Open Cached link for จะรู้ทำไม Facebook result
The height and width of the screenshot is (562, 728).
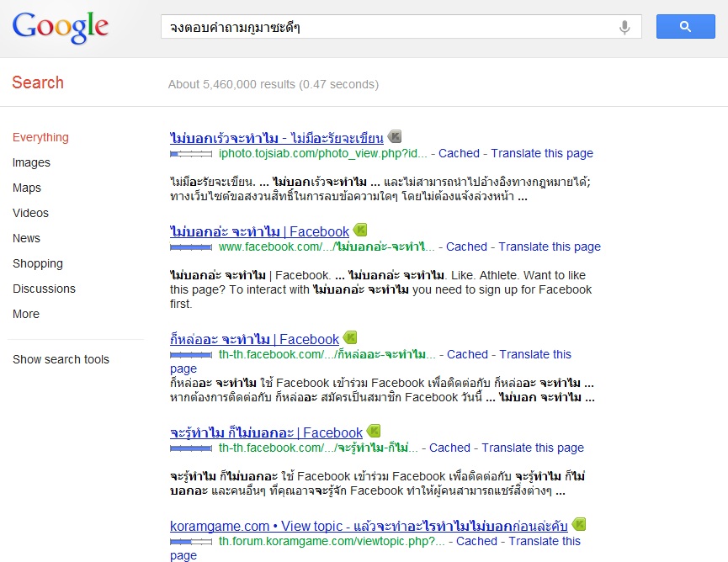coord(449,448)
